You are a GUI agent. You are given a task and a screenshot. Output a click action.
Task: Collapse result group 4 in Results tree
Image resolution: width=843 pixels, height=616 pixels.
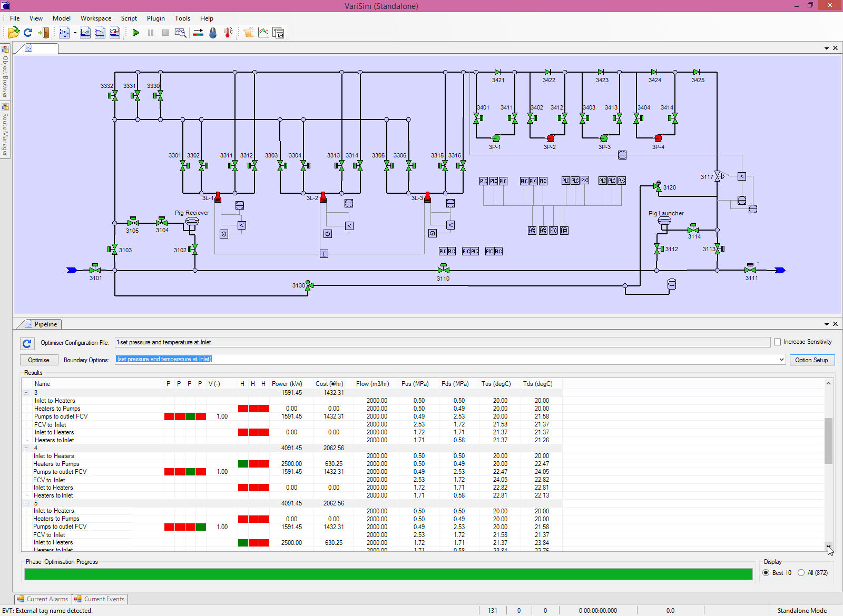pos(26,448)
